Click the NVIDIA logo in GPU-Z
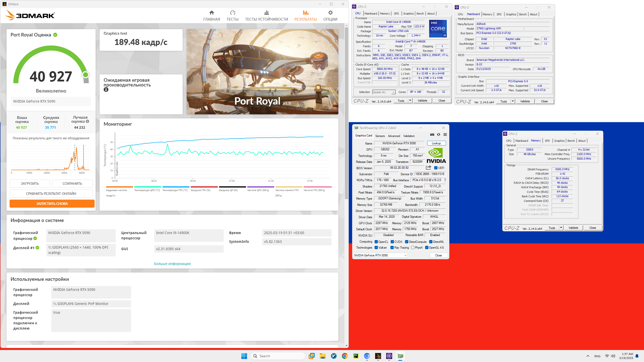 pyautogui.click(x=436, y=156)
